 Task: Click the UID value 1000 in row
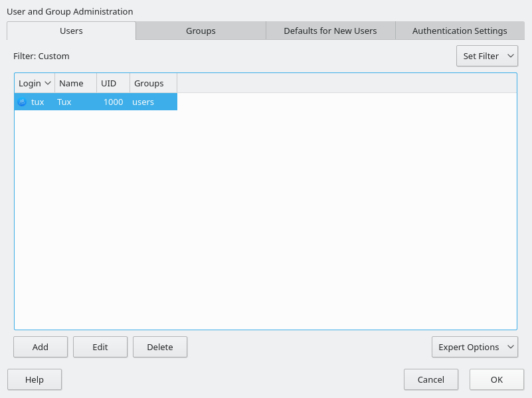pos(113,102)
